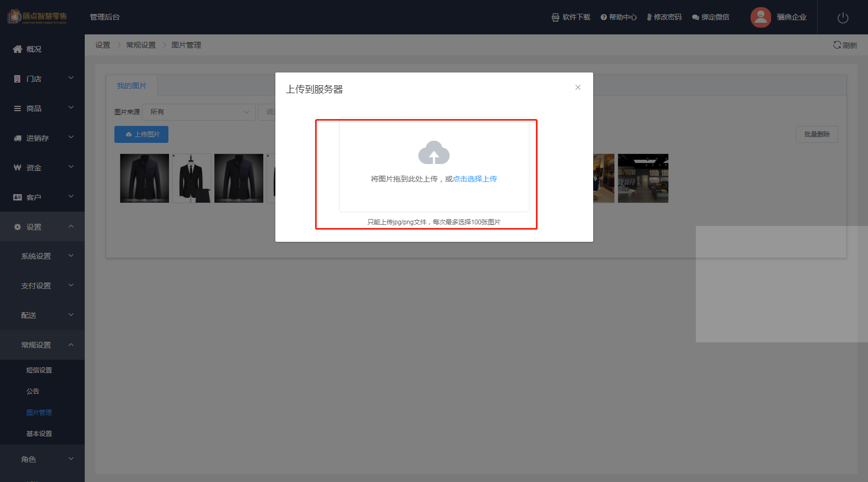Collapse the 设置 sidebar menu
This screenshot has height=482, width=868.
tap(42, 227)
